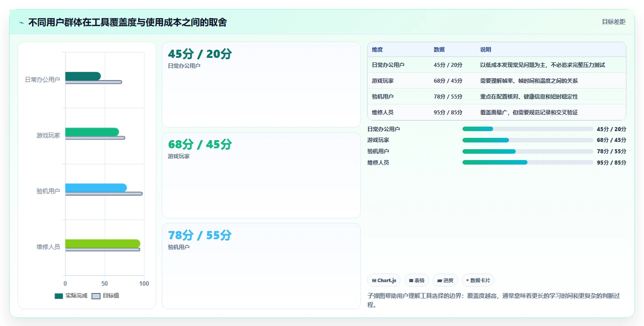Click 68分 / 45分 value beside progress bar
The height and width of the screenshot is (326, 644).
(611, 140)
